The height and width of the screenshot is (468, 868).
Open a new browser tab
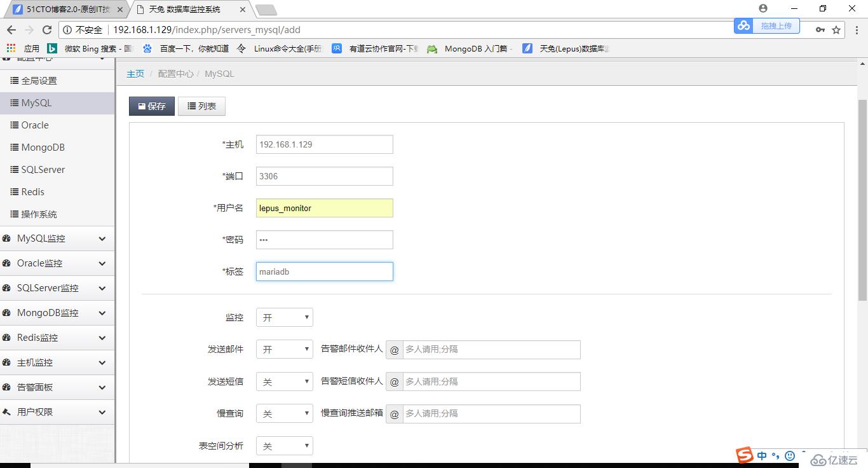pyautogui.click(x=266, y=10)
